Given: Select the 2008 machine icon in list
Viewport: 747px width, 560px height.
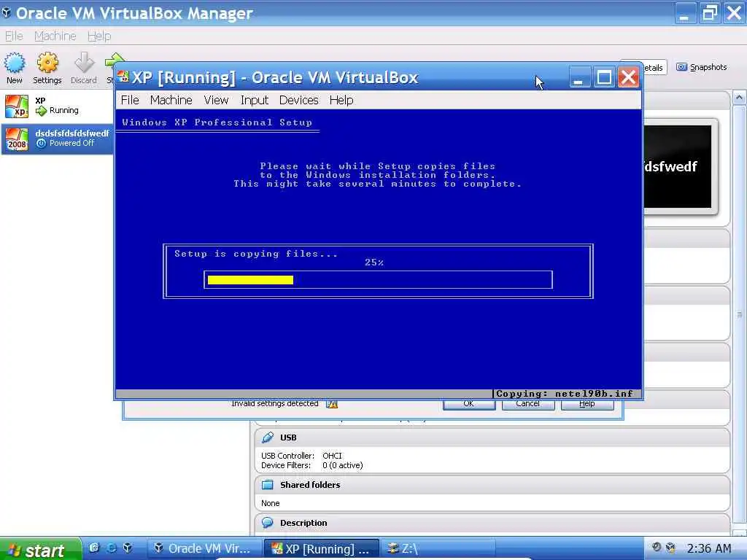Looking at the screenshot, I should point(17,139).
